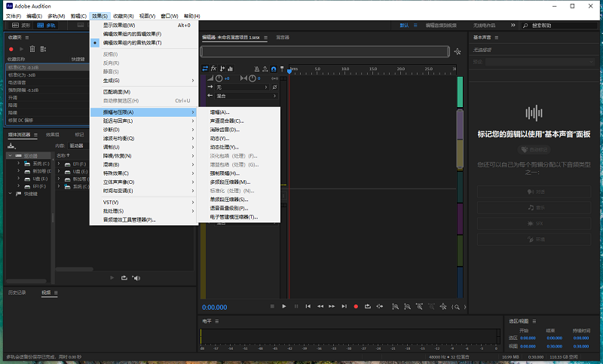Click the red record icon in Favorites panel
Screen dimensions: 603x364
(11, 49)
